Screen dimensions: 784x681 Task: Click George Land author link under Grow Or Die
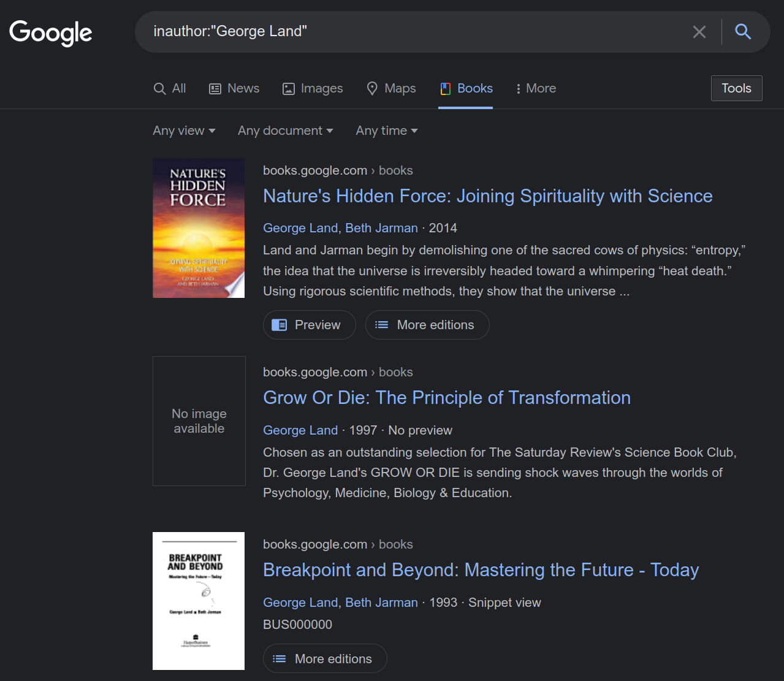coord(300,430)
